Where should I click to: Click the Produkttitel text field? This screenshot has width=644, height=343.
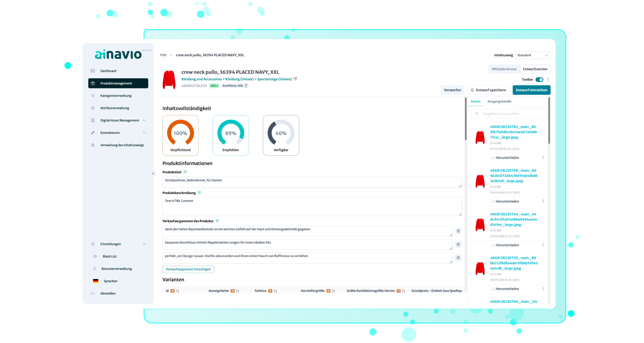coord(312,182)
